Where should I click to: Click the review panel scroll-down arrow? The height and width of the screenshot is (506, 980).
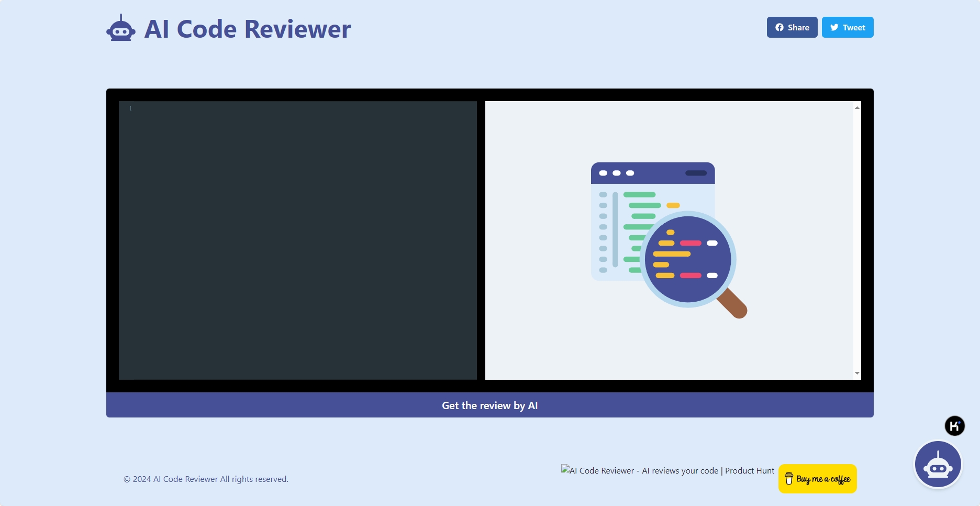point(857,373)
